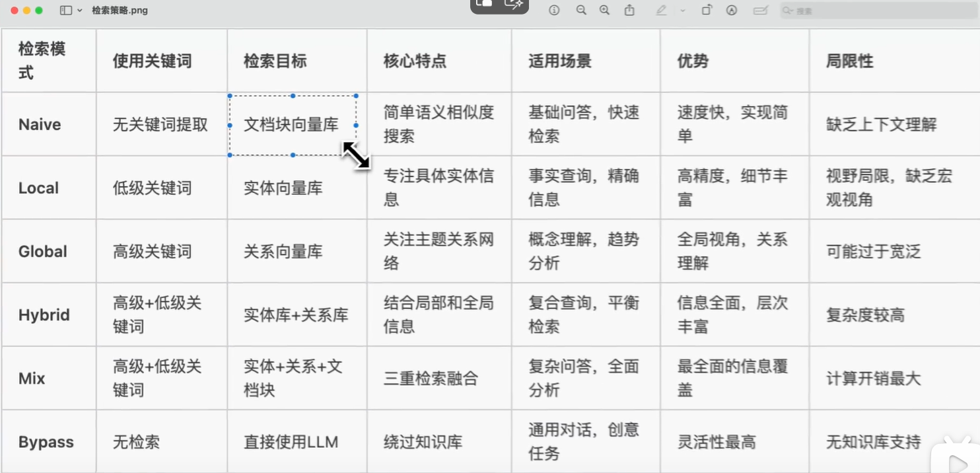Zoom out using the magnifier minus icon
The image size is (980, 473).
[x=580, y=11]
